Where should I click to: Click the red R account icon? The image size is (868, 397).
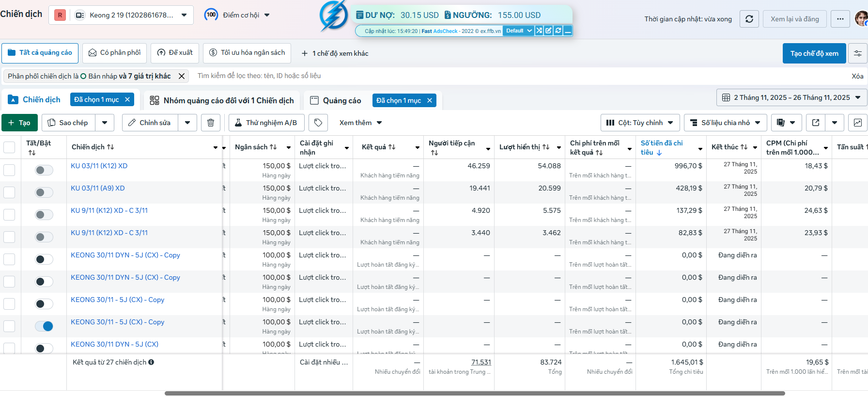pos(60,15)
